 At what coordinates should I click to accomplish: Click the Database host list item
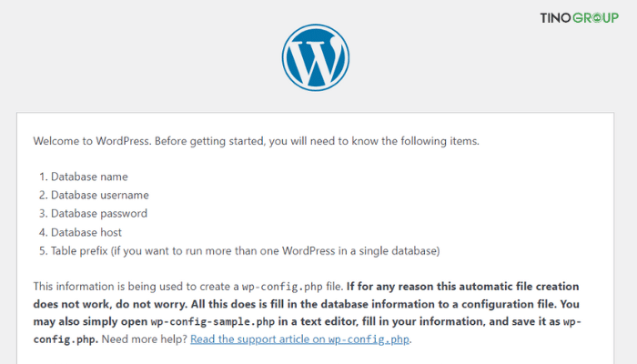80,232
